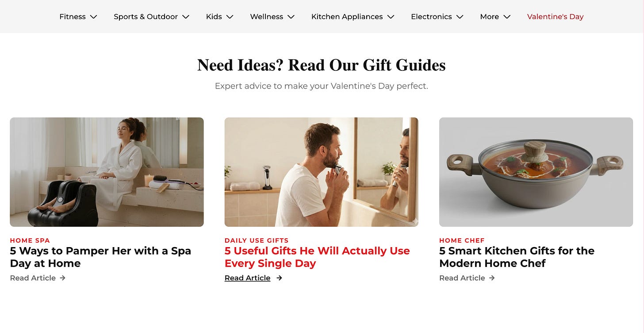Expand the Electronics chevron
The height and width of the screenshot is (333, 644).
pyautogui.click(x=460, y=17)
